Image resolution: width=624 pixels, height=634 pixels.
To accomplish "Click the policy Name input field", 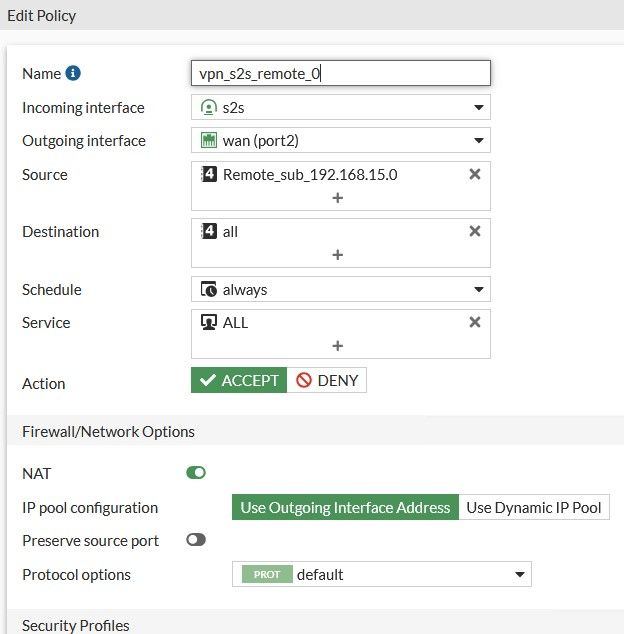I will [x=340, y=73].
